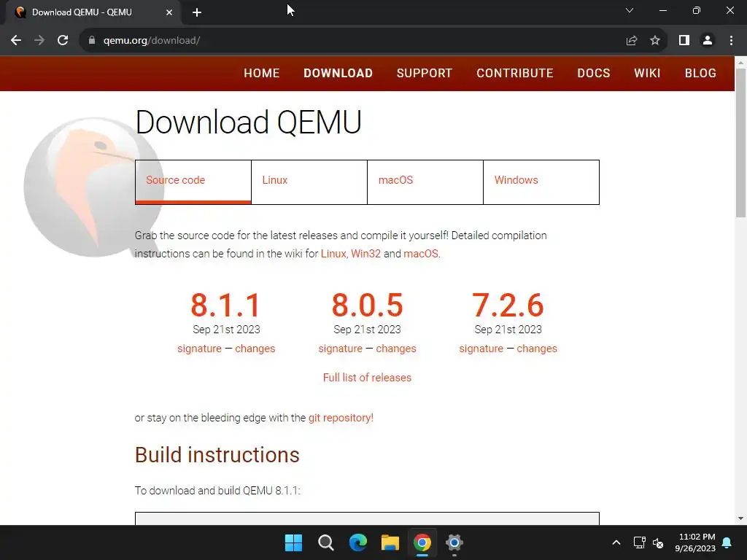Open changes link for 7.2.6
The width and height of the screenshot is (747, 560).
(x=537, y=349)
